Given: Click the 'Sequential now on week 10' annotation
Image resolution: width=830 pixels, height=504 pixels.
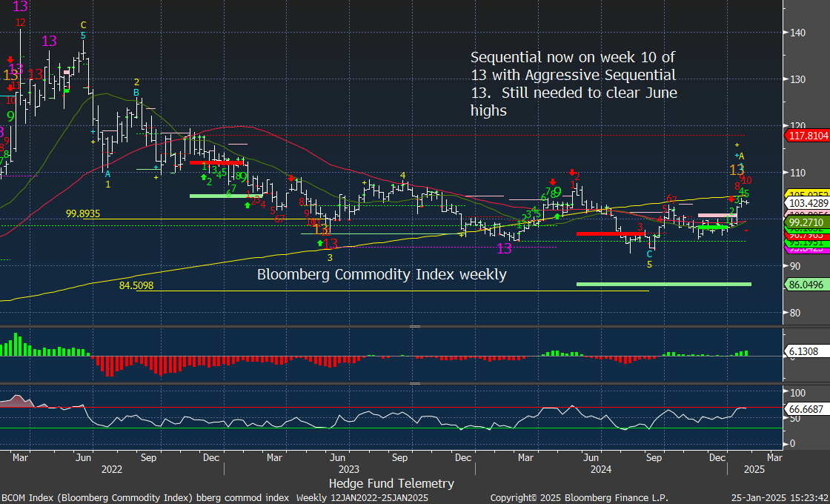Looking at the screenshot, I should (x=574, y=84).
